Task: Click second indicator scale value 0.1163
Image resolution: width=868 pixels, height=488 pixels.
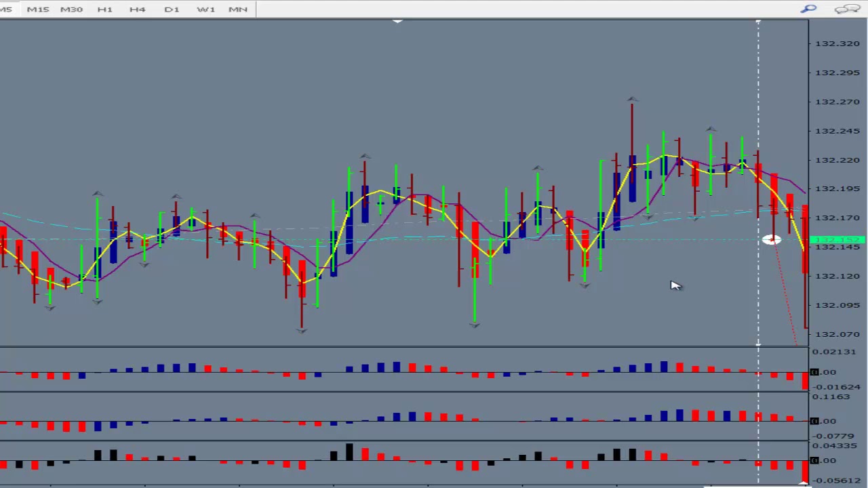Action: (831, 396)
